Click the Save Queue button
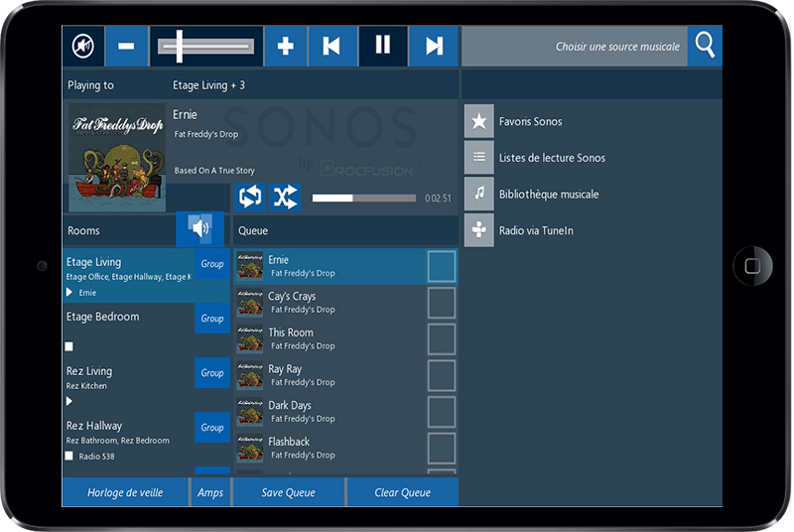The width and height of the screenshot is (794, 532). tap(289, 492)
